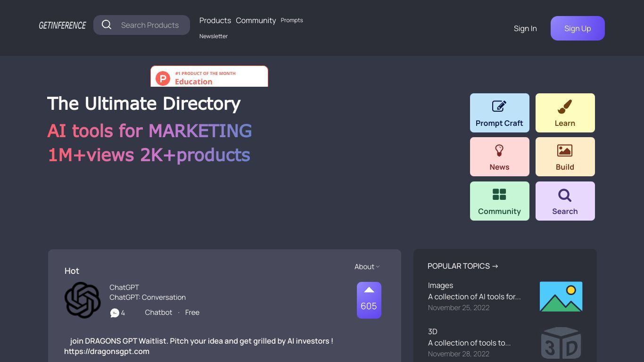
Task: Click the Community grid icon
Action: 499,195
